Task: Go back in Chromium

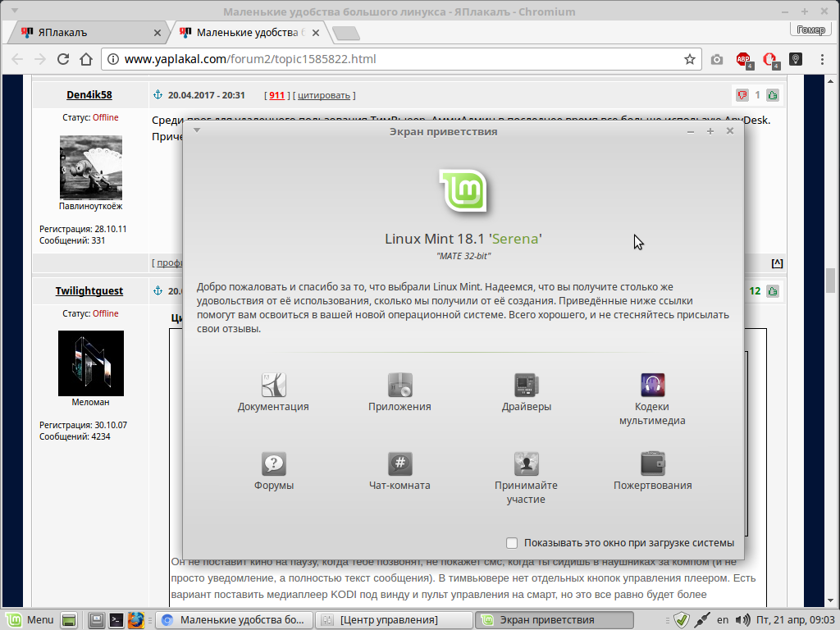Action: click(17, 59)
